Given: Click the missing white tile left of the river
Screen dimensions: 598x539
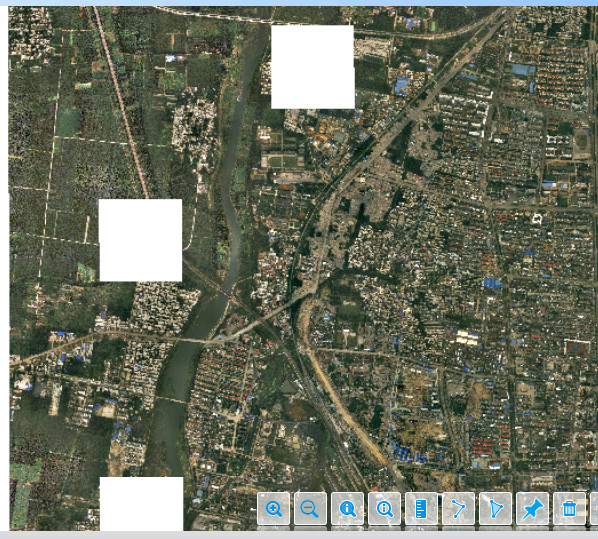Looking at the screenshot, I should pos(140,240).
